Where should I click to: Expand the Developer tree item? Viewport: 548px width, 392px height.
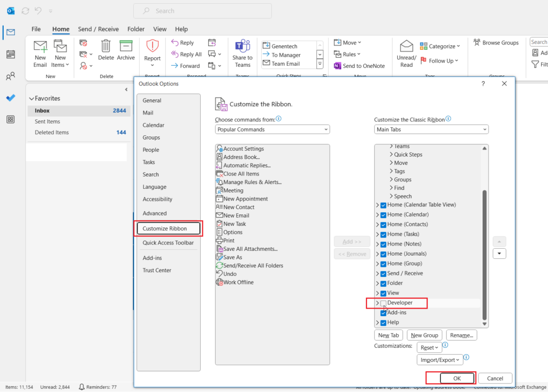pos(378,303)
